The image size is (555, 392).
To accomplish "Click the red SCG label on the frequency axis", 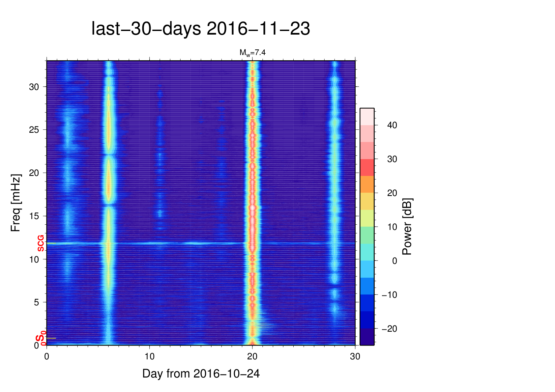I will pyautogui.click(x=41, y=243).
